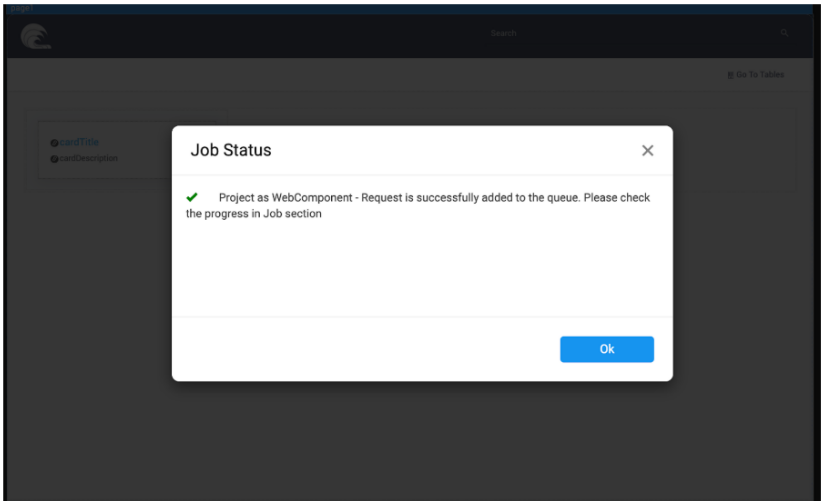Select the cardTitle label
This screenshot has height=502, width=825.
[81, 143]
